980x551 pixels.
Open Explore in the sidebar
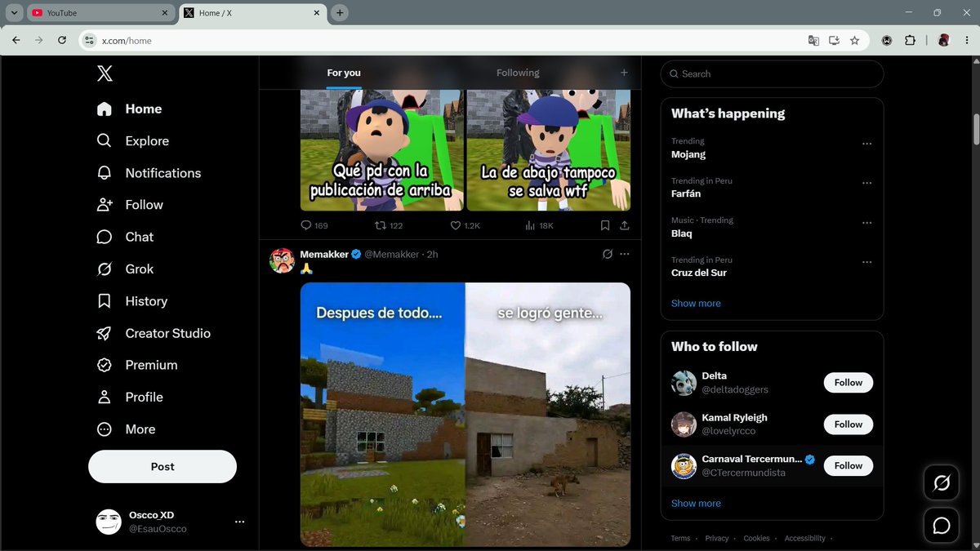(x=132, y=140)
